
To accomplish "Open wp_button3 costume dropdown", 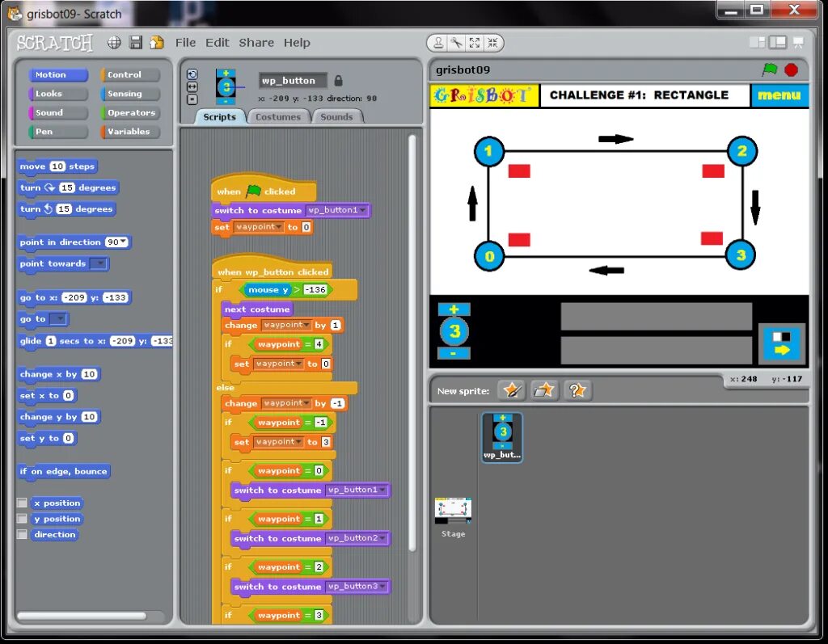I will [x=382, y=587].
